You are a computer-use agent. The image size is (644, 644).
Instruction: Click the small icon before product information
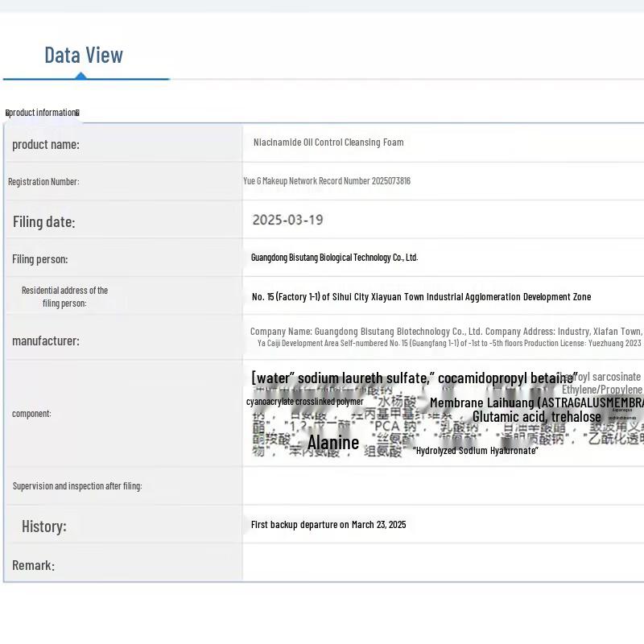(7, 113)
